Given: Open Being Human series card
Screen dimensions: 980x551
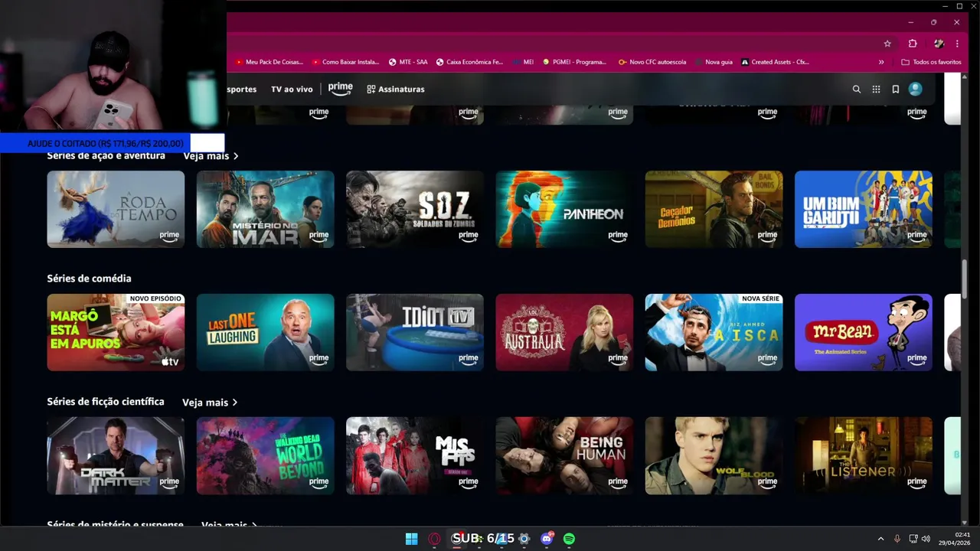Looking at the screenshot, I should (x=564, y=455).
